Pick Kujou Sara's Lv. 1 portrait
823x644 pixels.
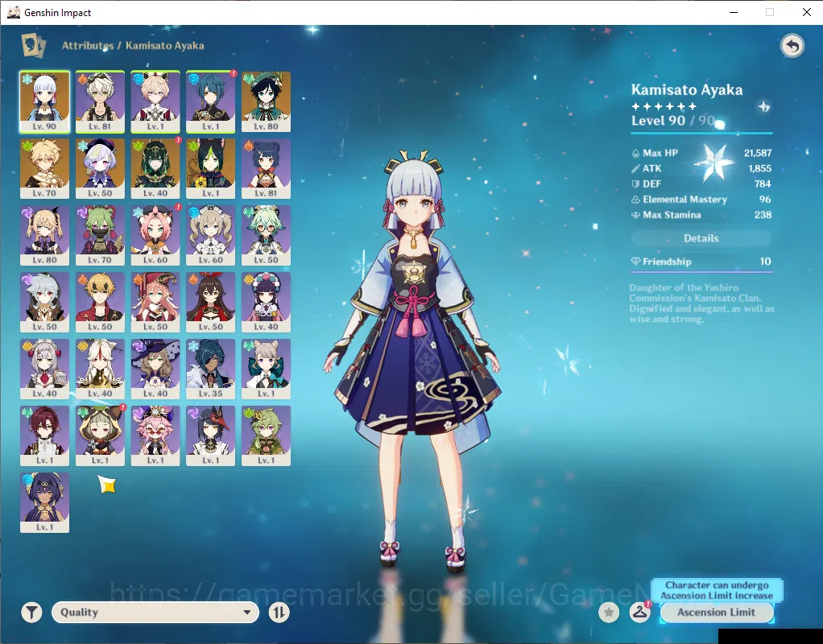(210, 436)
